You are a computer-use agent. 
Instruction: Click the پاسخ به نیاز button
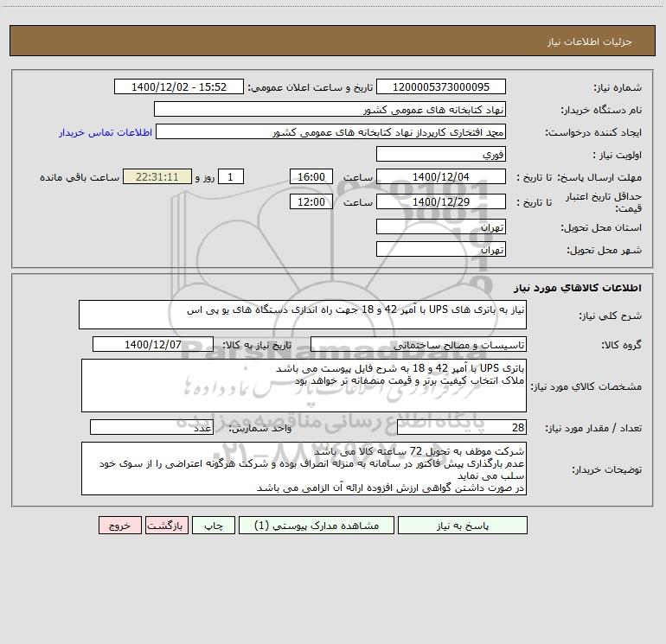463,526
